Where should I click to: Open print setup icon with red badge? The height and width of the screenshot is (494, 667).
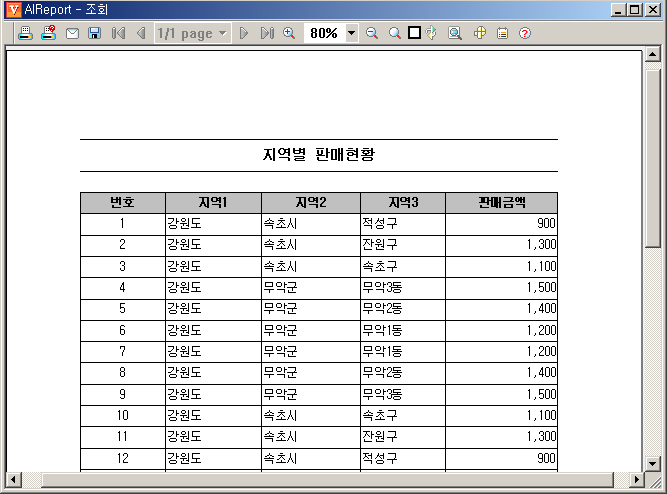point(48,33)
